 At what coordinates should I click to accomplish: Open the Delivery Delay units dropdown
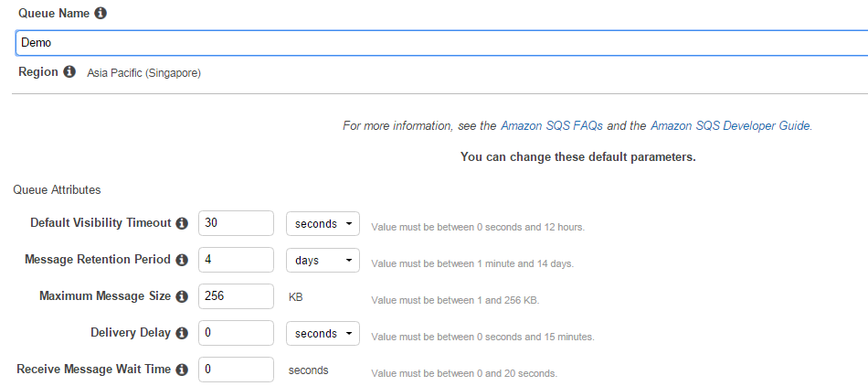point(323,333)
